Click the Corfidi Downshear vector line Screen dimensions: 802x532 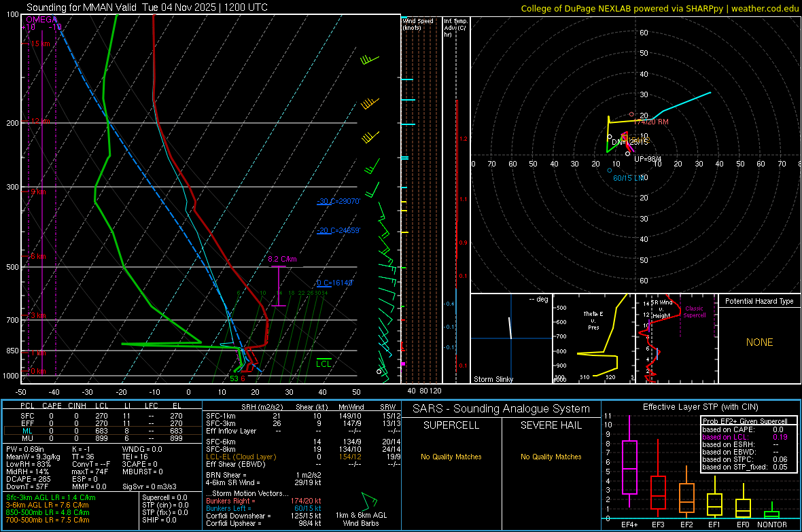pos(264,516)
